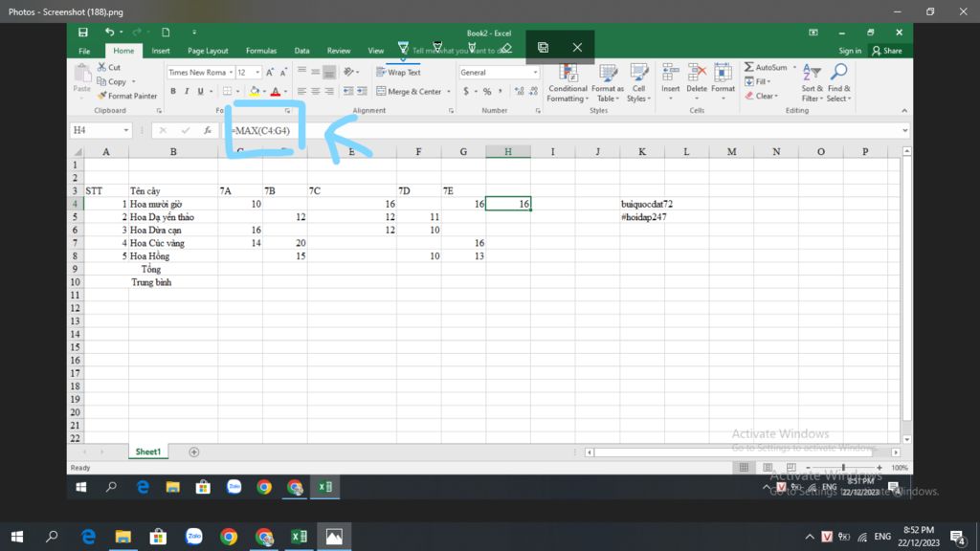
Task: Open the General number format dropdown
Action: 534,73
